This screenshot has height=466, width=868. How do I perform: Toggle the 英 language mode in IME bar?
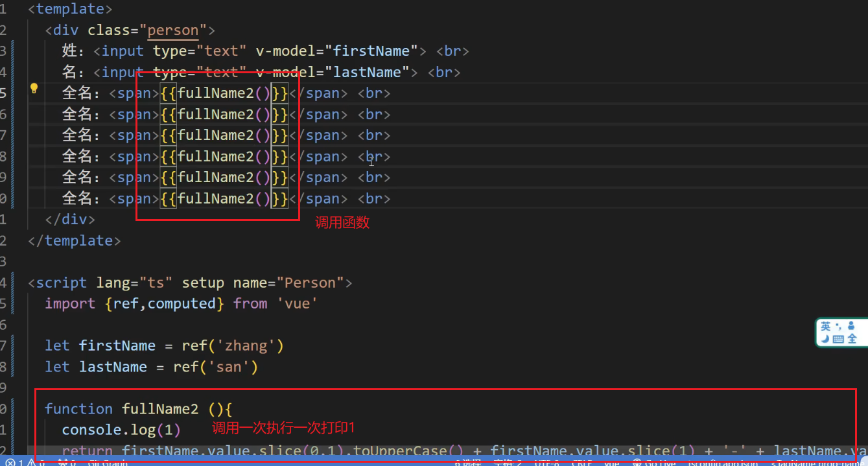[x=825, y=326]
